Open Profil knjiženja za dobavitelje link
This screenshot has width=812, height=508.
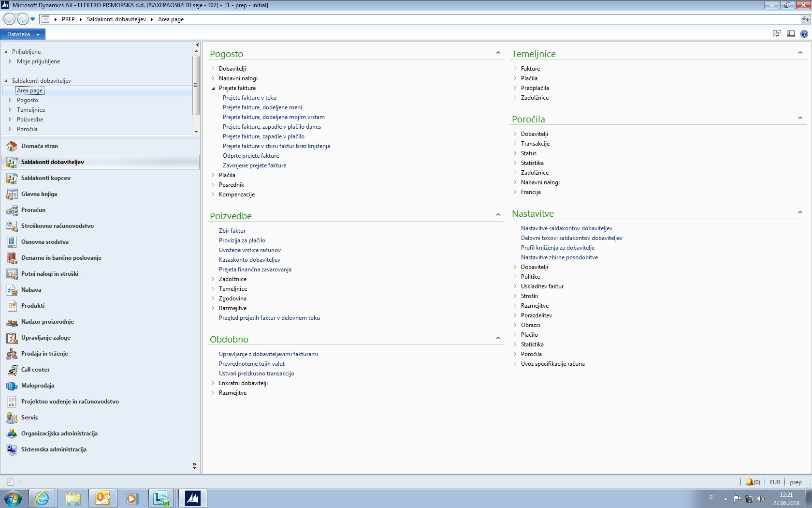[558, 248]
